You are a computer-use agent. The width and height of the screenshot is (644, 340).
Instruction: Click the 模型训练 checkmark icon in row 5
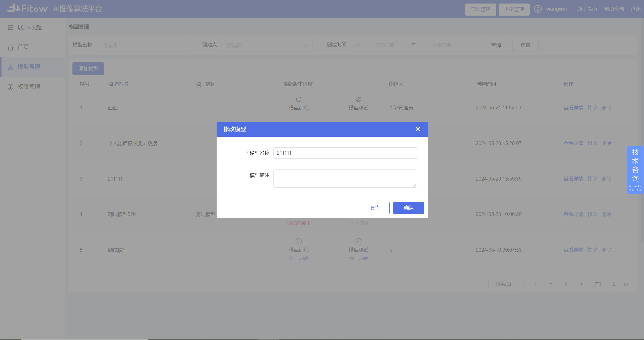(x=299, y=241)
